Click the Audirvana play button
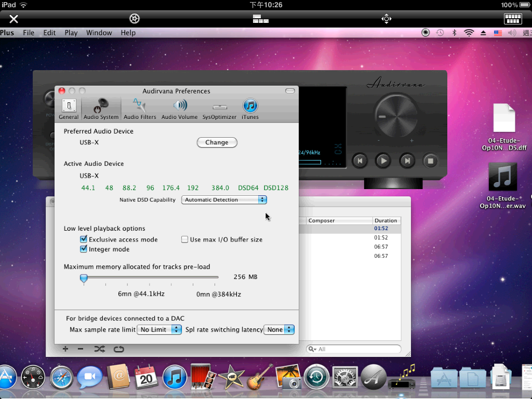This screenshot has height=399, width=532. pos(383,161)
